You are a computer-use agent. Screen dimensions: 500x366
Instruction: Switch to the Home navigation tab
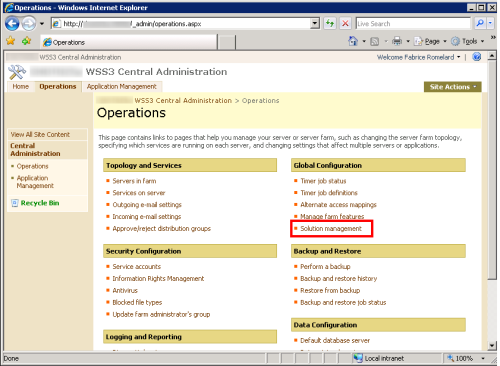21,86
